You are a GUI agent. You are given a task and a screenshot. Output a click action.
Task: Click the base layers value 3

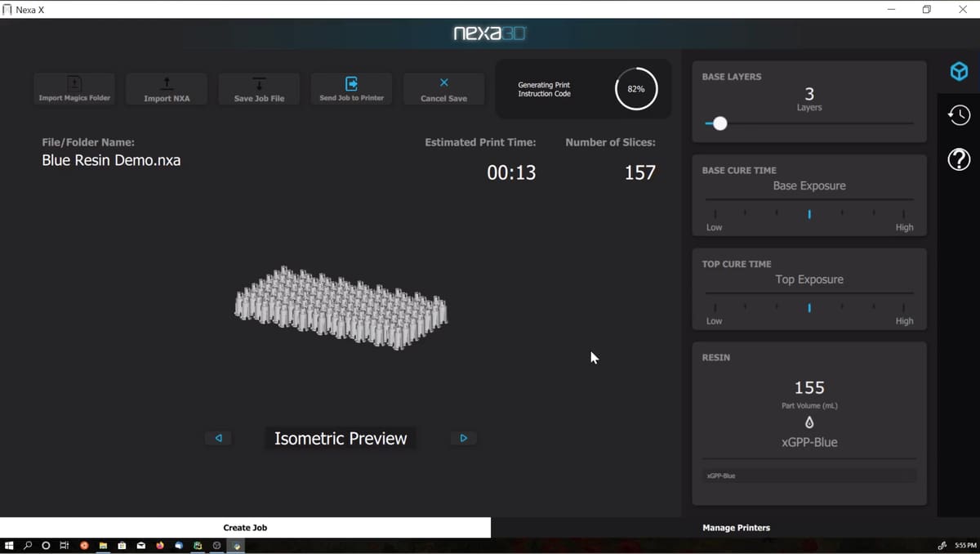809,93
